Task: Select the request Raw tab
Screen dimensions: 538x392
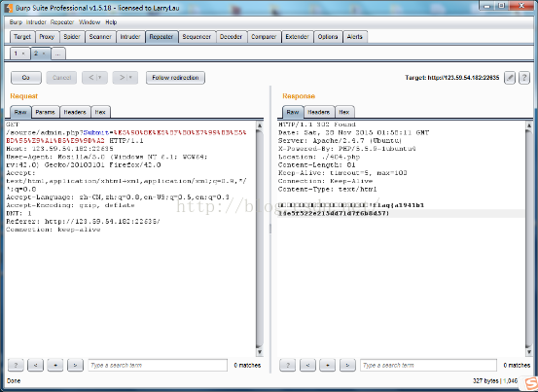Action: coord(20,112)
